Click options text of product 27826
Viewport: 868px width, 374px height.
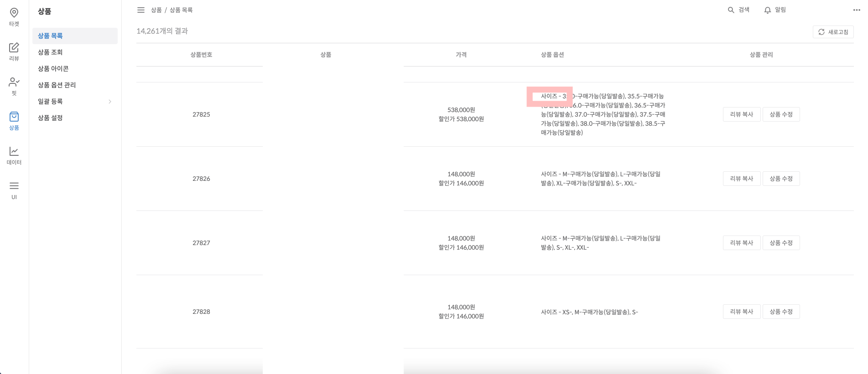point(601,179)
